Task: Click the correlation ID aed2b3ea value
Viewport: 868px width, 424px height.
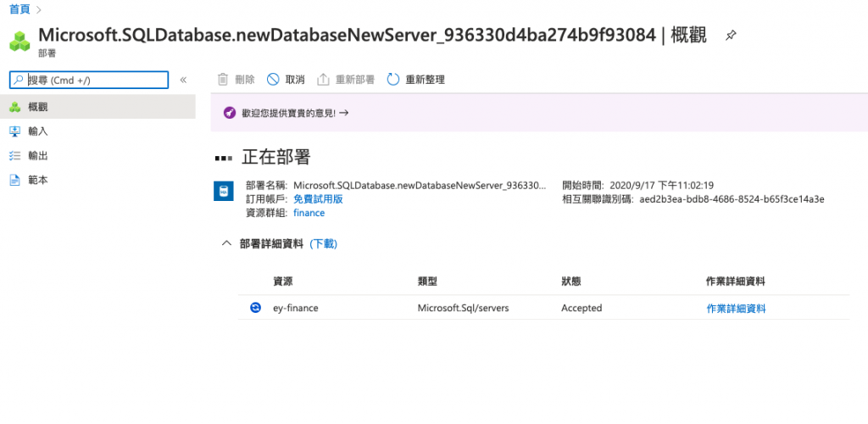Action: coord(732,199)
